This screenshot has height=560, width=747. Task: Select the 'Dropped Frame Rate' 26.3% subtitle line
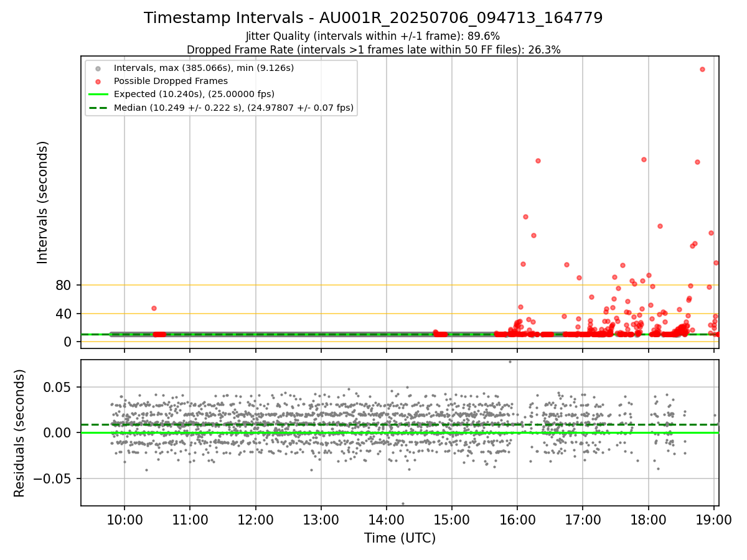[x=373, y=50]
